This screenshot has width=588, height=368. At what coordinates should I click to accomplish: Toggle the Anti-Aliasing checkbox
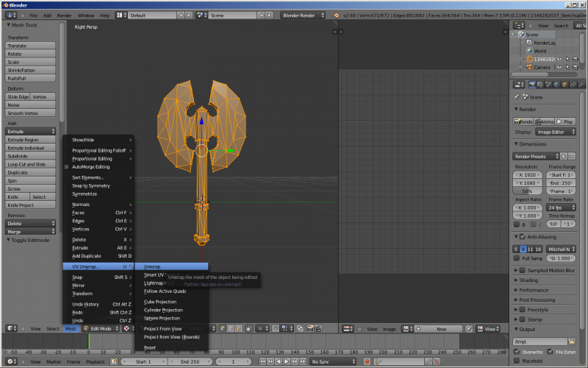(521, 236)
